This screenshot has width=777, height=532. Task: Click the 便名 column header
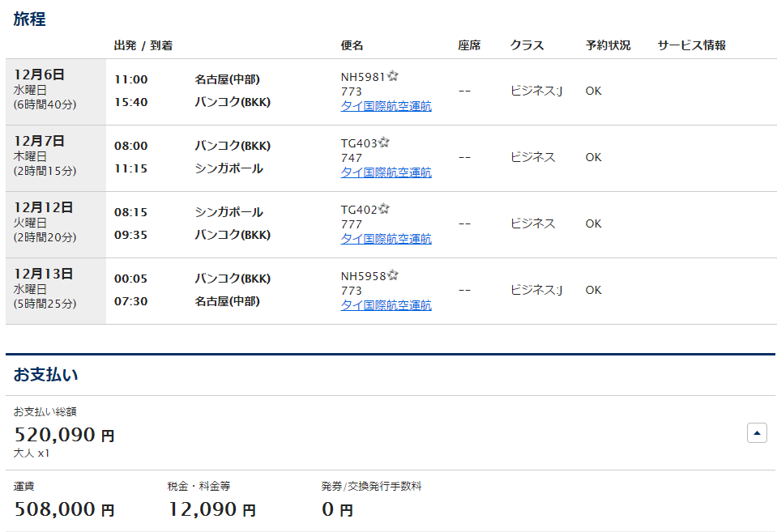[352, 45]
